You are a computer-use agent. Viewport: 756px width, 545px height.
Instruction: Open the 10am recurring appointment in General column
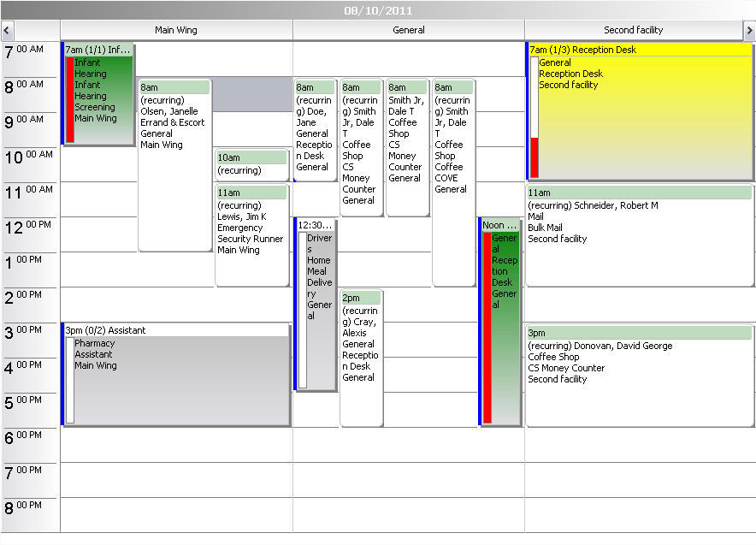coord(251,163)
